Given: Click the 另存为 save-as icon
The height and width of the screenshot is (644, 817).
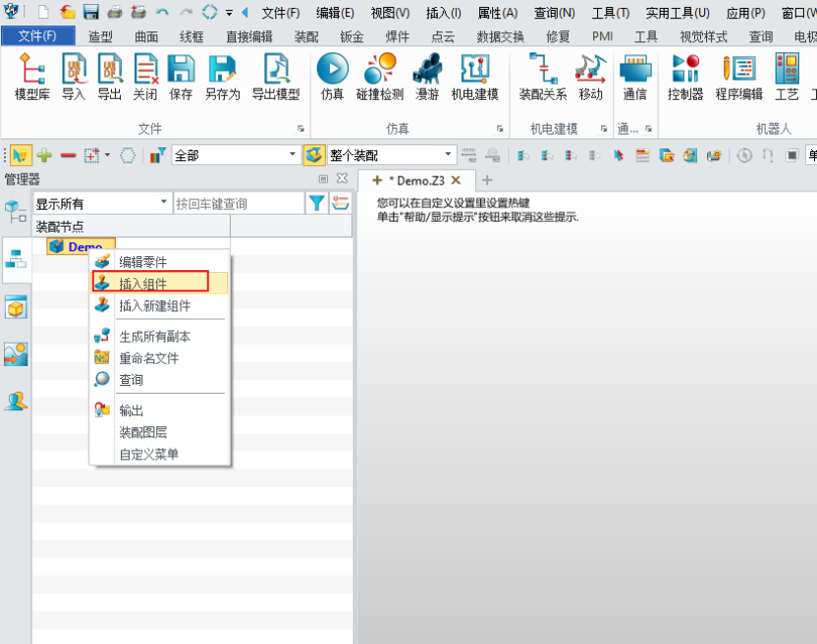Looking at the screenshot, I should click(x=223, y=70).
